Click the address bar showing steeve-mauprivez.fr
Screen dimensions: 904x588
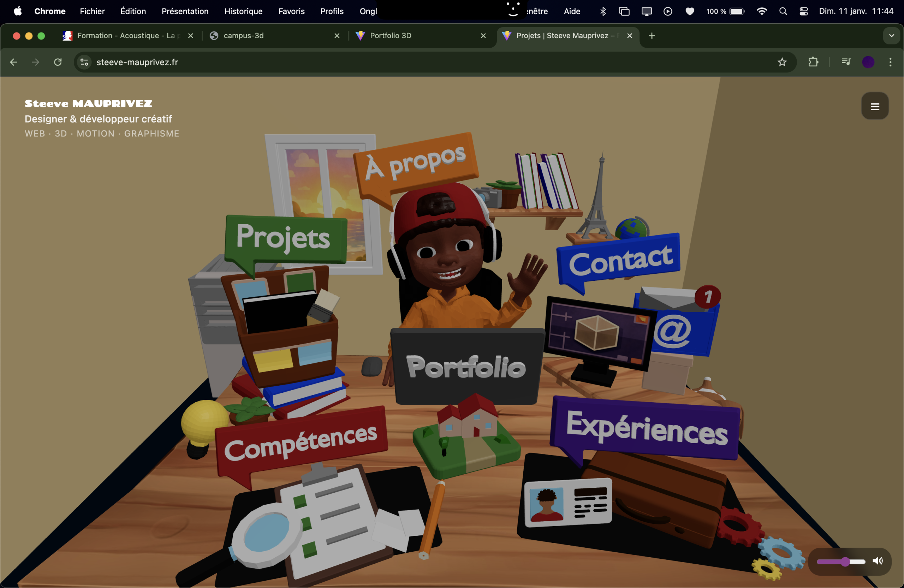pos(435,62)
